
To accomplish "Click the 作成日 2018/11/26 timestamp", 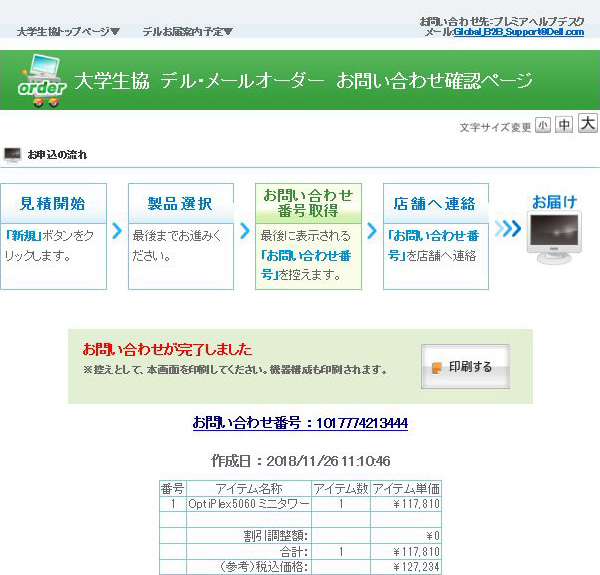I will coord(300,461).
